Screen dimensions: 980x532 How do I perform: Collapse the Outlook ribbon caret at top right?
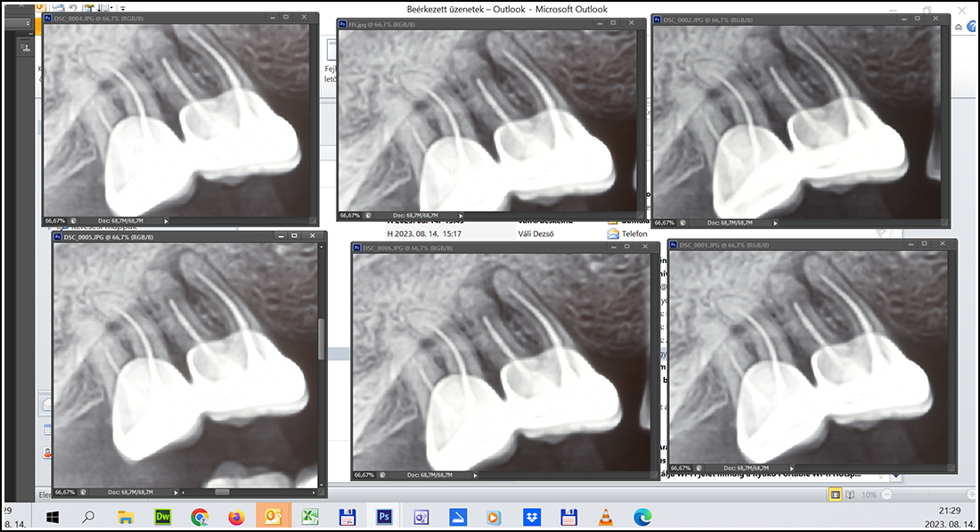pos(959,26)
